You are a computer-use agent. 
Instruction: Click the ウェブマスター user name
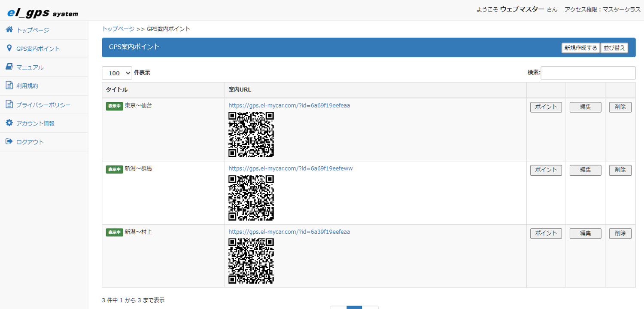(522, 9)
